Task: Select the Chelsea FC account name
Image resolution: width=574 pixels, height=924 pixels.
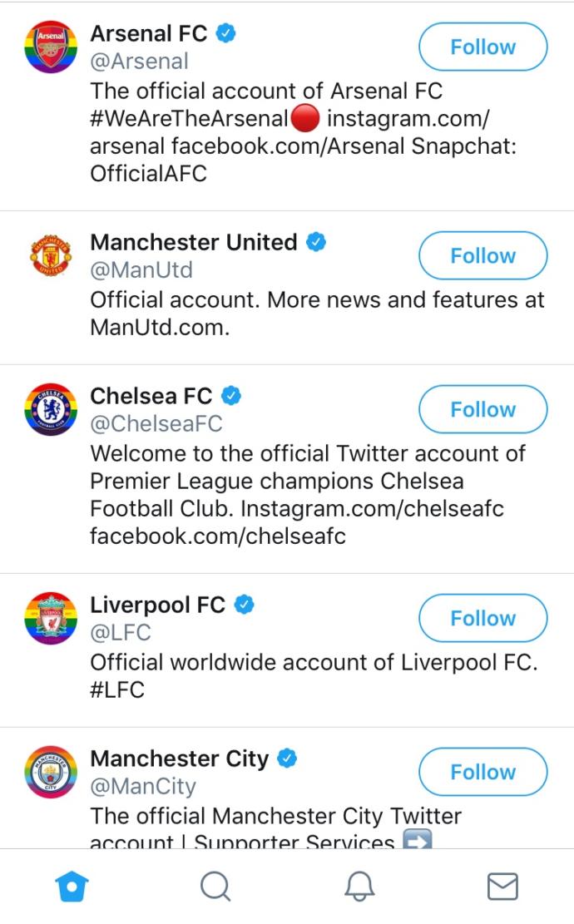Action: click(x=151, y=396)
